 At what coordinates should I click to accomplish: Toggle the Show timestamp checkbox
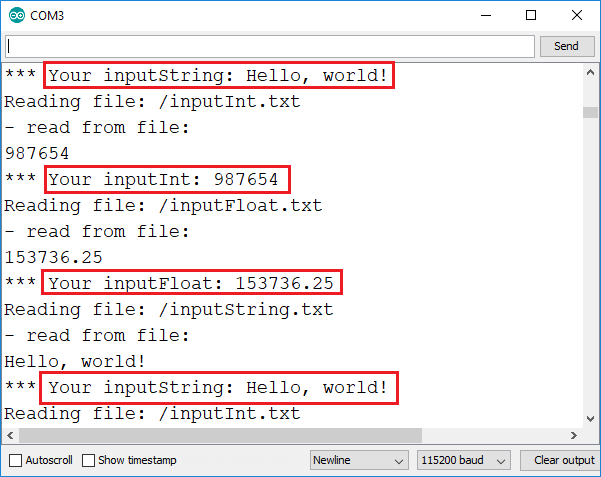pyautogui.click(x=89, y=460)
